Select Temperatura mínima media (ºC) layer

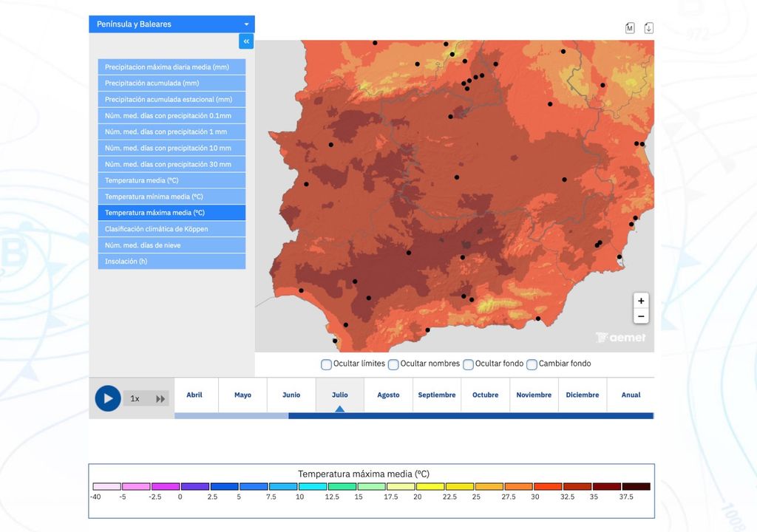tap(172, 197)
